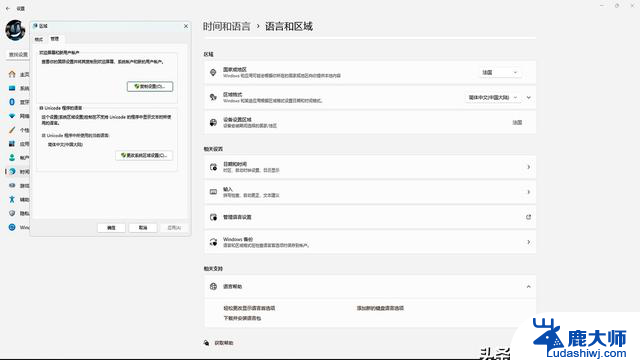
Task: Click the 语言帮助 globe icon
Action: click(x=213, y=287)
